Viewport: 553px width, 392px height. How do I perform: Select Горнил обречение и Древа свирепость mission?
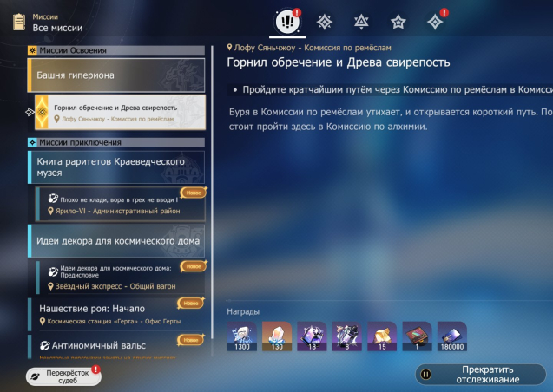[119, 113]
